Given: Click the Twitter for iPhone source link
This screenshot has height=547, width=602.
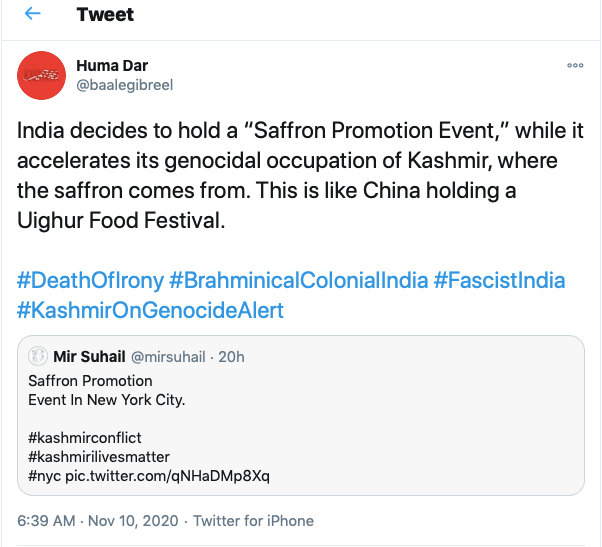Looking at the screenshot, I should 253,521.
